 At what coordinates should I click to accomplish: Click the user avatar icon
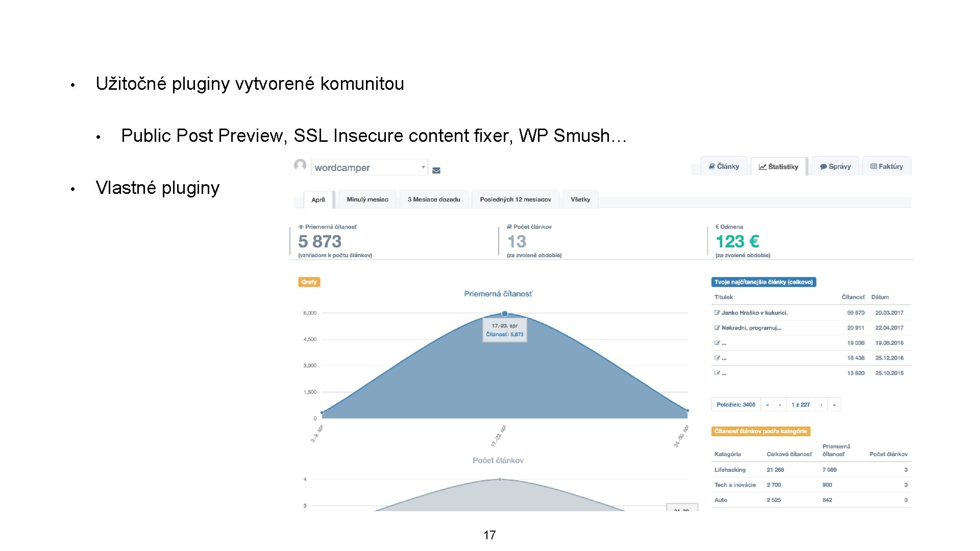tap(300, 165)
